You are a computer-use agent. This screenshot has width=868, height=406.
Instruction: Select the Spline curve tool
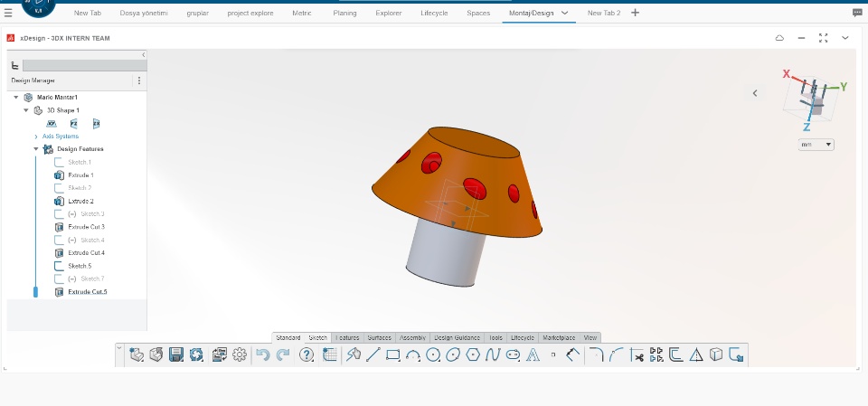493,354
